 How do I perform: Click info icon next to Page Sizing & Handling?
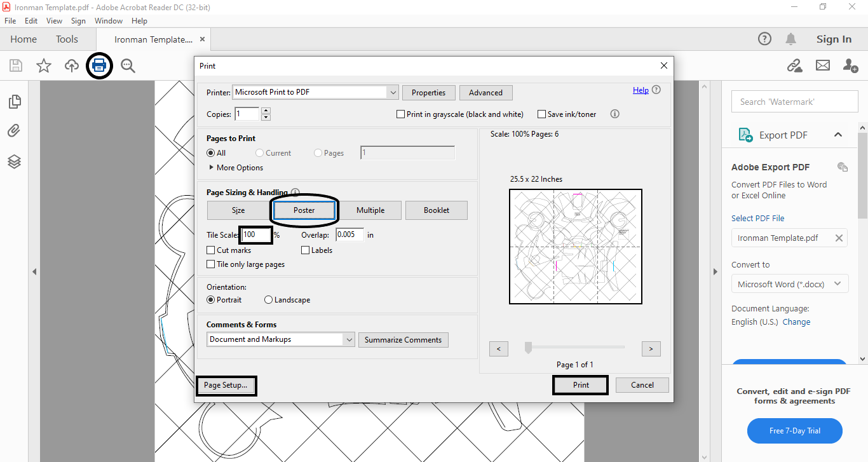(295, 192)
